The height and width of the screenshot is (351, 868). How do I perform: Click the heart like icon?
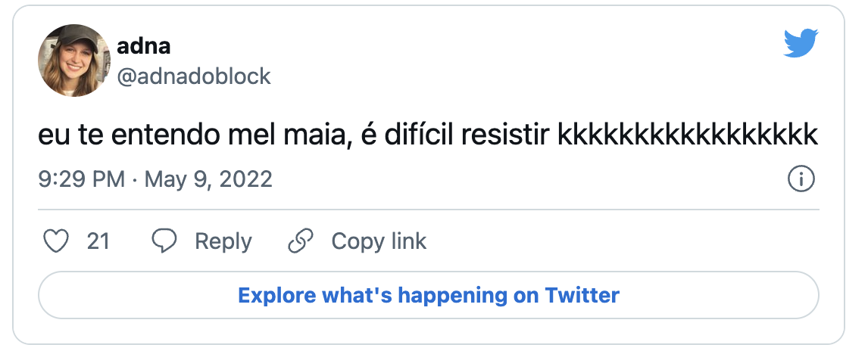coord(55,241)
